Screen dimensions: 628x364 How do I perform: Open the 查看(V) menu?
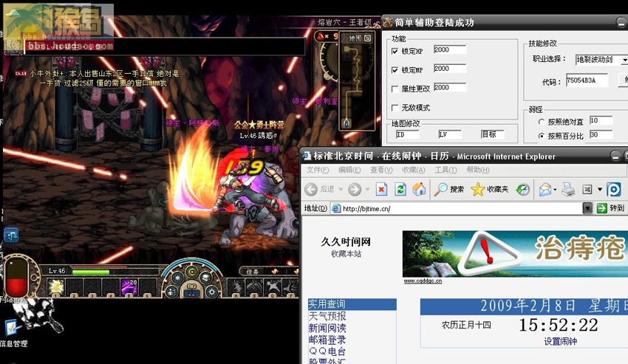click(381, 170)
